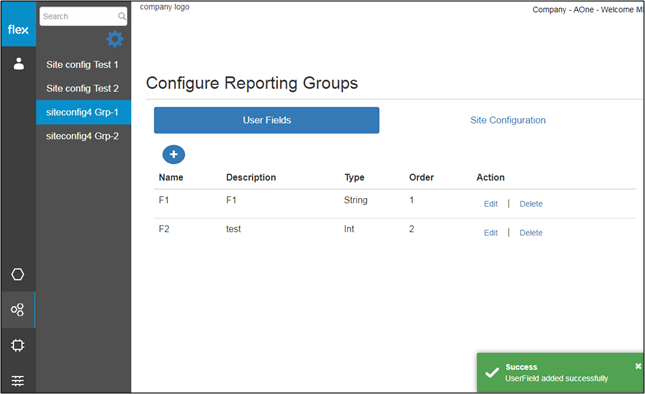Click the UserField added successfully message
Screen dimensions: 645x394
pos(557,378)
